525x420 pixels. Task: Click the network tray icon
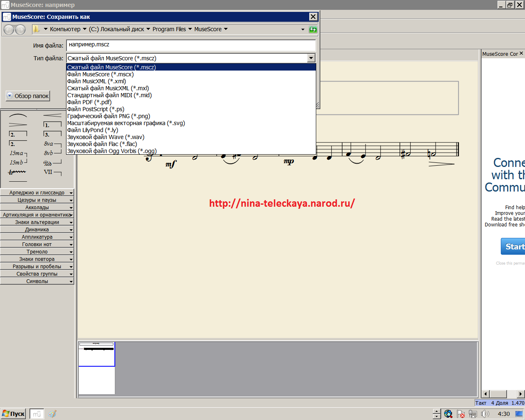click(473, 414)
